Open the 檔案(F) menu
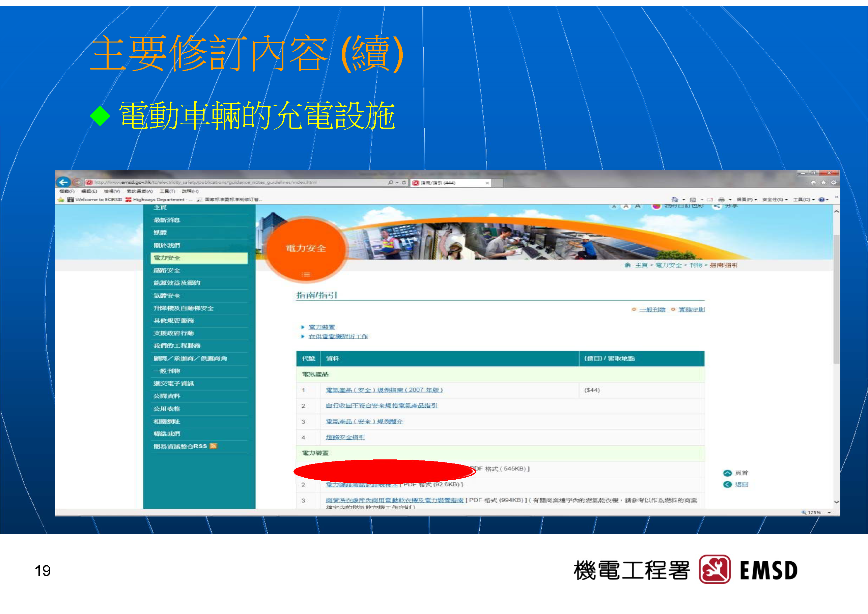The width and height of the screenshot is (868, 614). pos(67,191)
